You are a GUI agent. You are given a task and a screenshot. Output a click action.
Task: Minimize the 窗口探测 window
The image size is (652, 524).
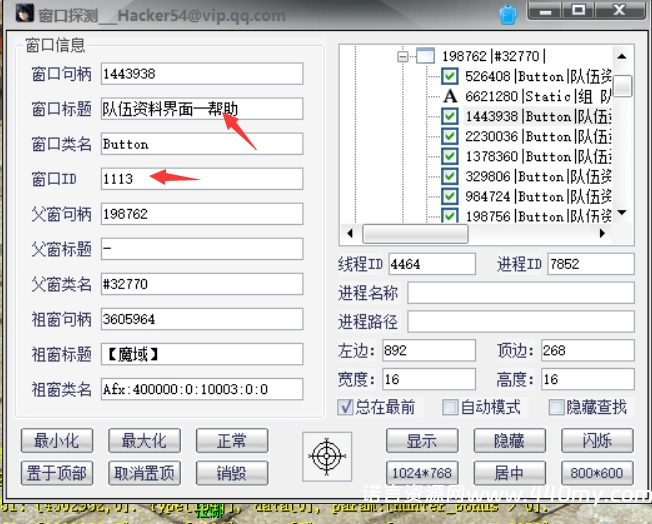545,10
